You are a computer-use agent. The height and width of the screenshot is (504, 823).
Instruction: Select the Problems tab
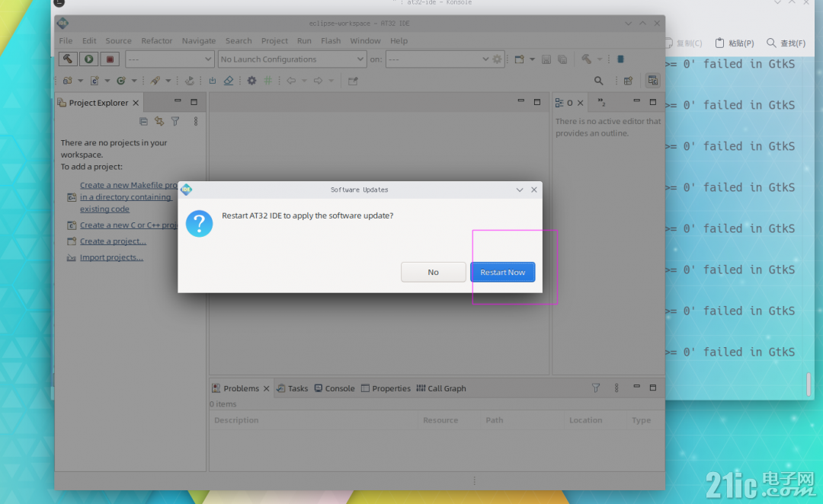click(240, 388)
